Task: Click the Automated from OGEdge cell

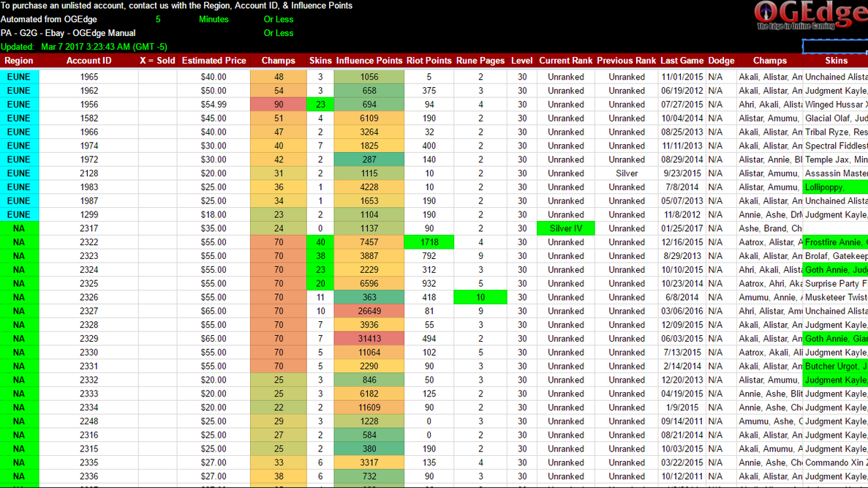Action: coord(49,19)
